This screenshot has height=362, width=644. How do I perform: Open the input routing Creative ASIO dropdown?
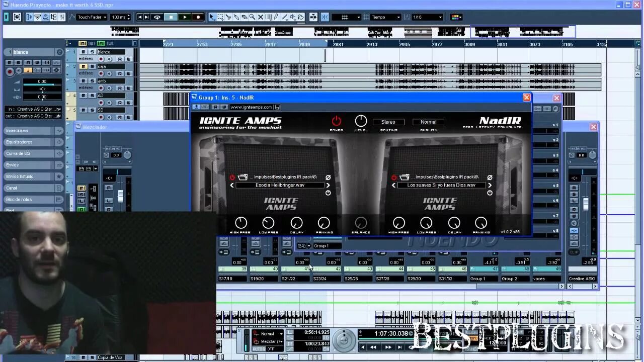pyautogui.click(x=34, y=109)
